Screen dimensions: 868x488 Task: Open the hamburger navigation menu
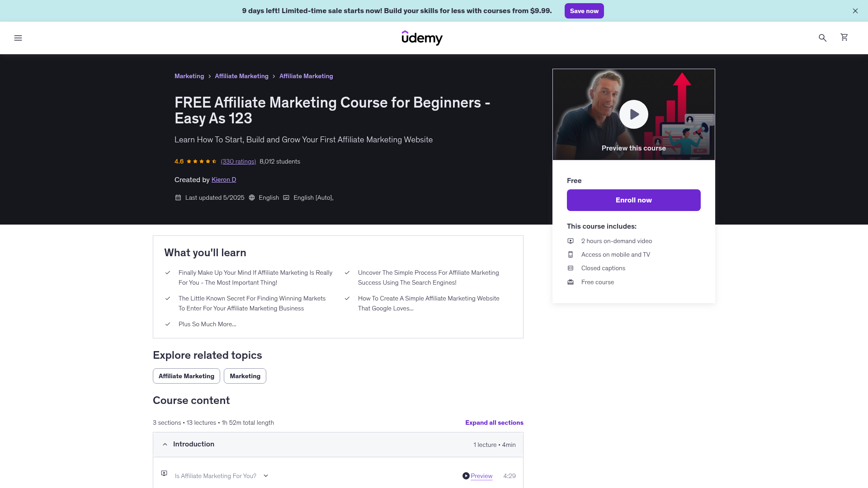[18, 38]
